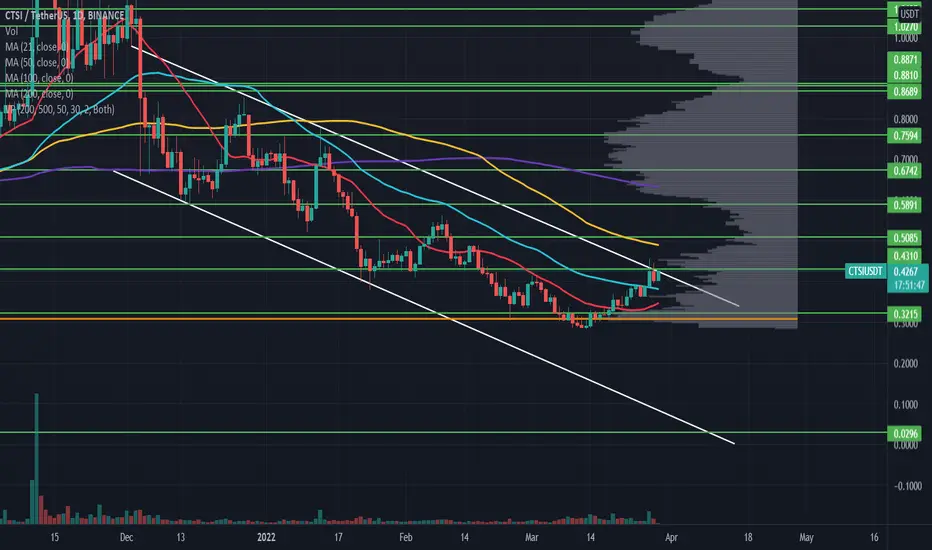Click the May date on time axis
932x550 pixels.
pyautogui.click(x=806, y=538)
